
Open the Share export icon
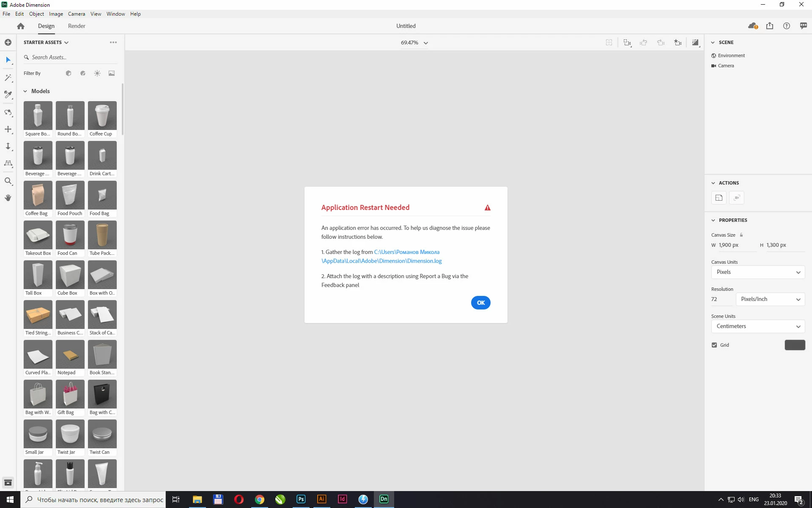coord(769,26)
